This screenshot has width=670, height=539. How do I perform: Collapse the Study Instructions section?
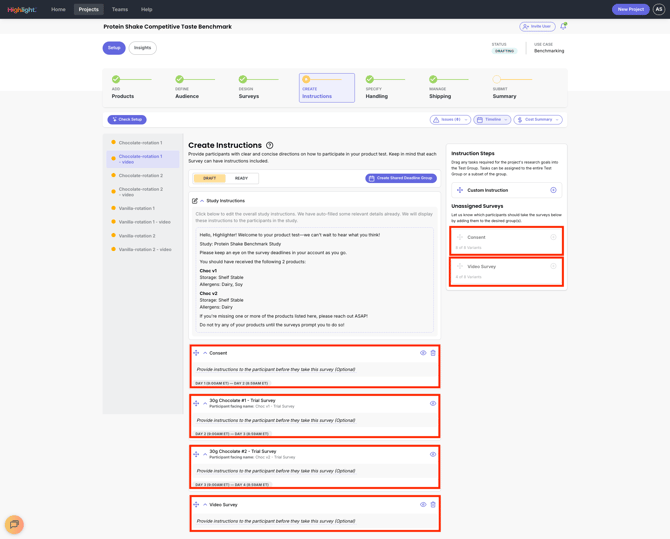coord(202,201)
